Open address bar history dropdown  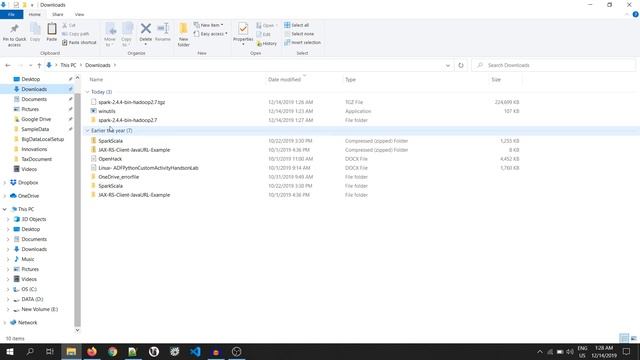point(448,65)
